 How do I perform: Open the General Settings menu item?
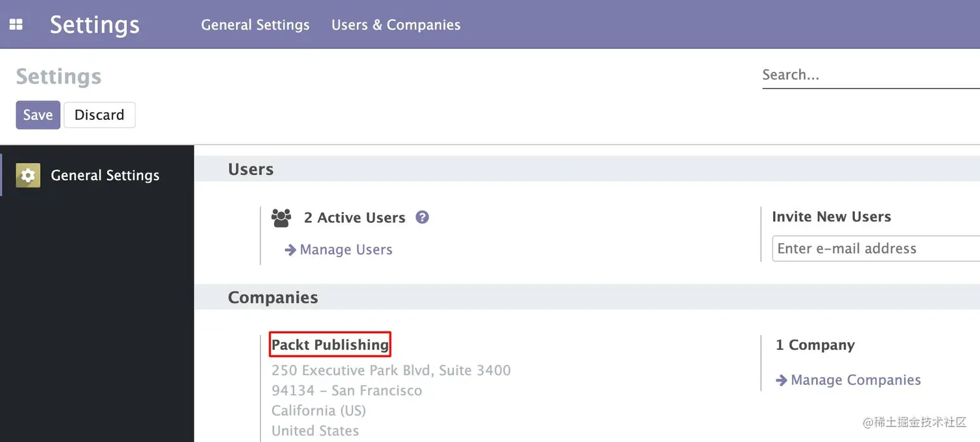click(255, 25)
